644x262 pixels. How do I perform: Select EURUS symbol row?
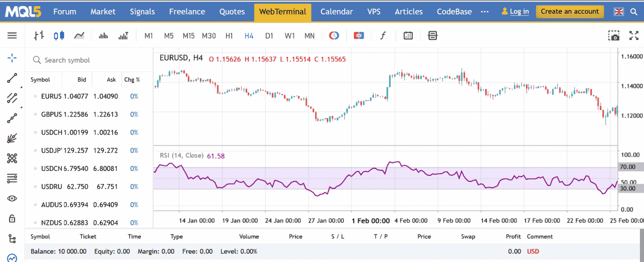coord(89,96)
